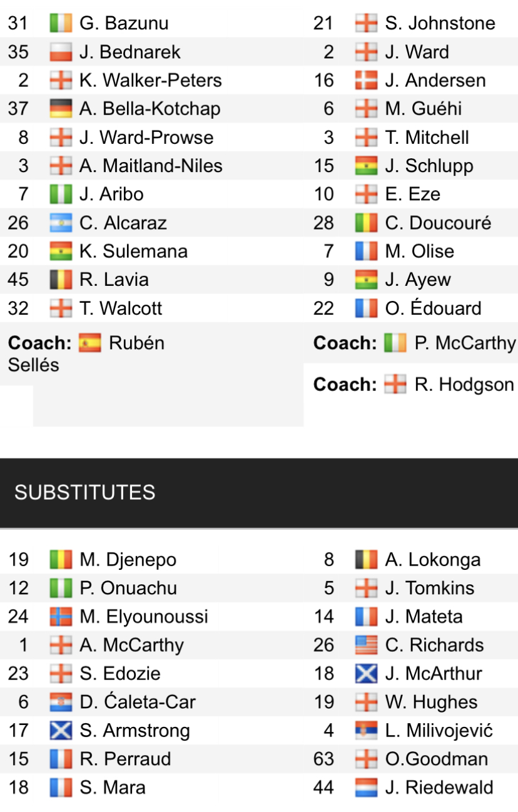518x812 pixels.
Task: Click the Serbian flag beside L. Milivojević
Action: pyautogui.click(x=366, y=731)
